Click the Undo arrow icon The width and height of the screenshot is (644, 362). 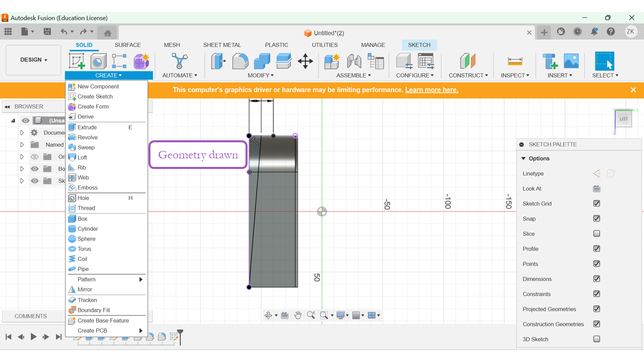tap(64, 32)
